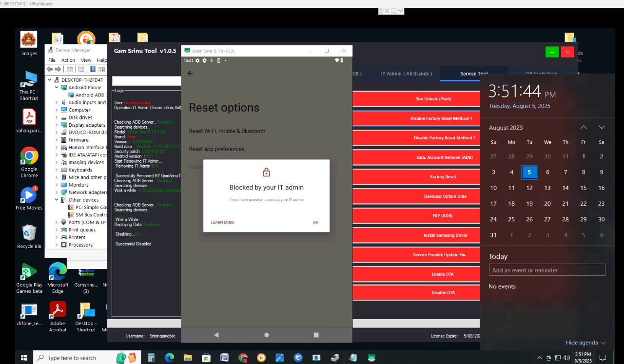Click the Add an event or reminder field

click(547, 270)
